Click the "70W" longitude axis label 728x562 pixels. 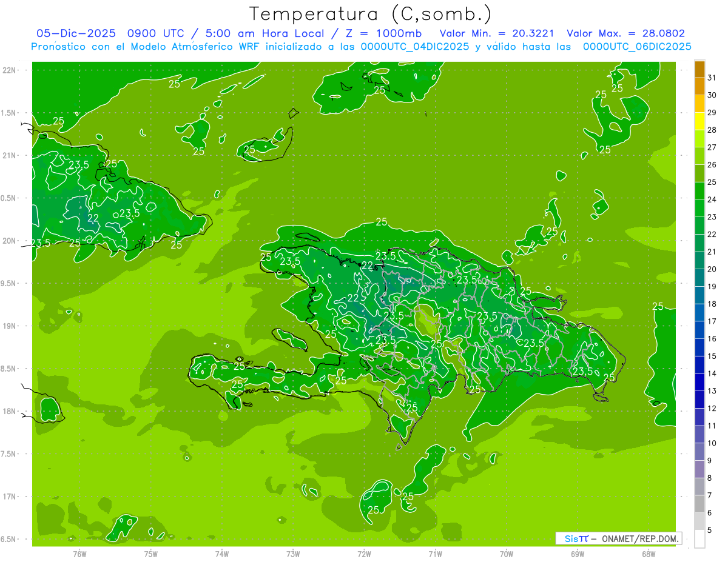(507, 554)
